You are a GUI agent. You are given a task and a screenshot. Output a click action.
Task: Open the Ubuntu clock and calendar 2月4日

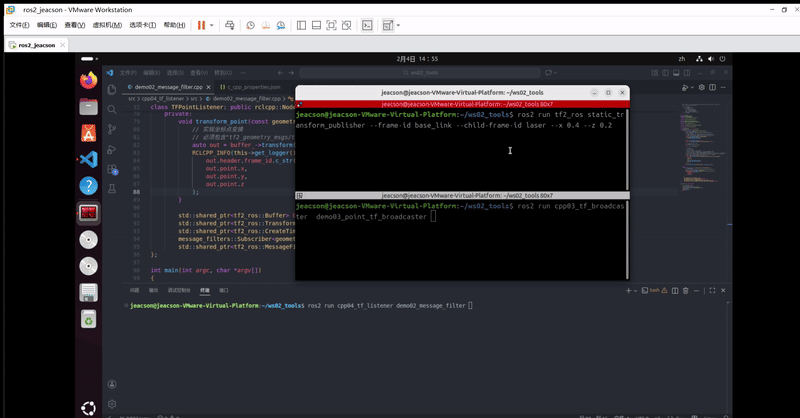(x=417, y=59)
